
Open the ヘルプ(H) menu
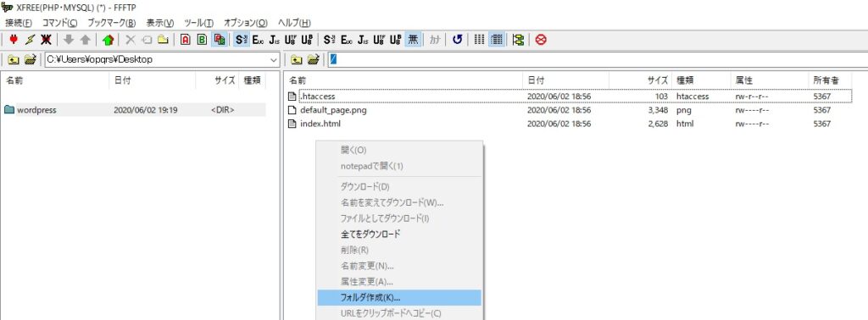point(293,23)
